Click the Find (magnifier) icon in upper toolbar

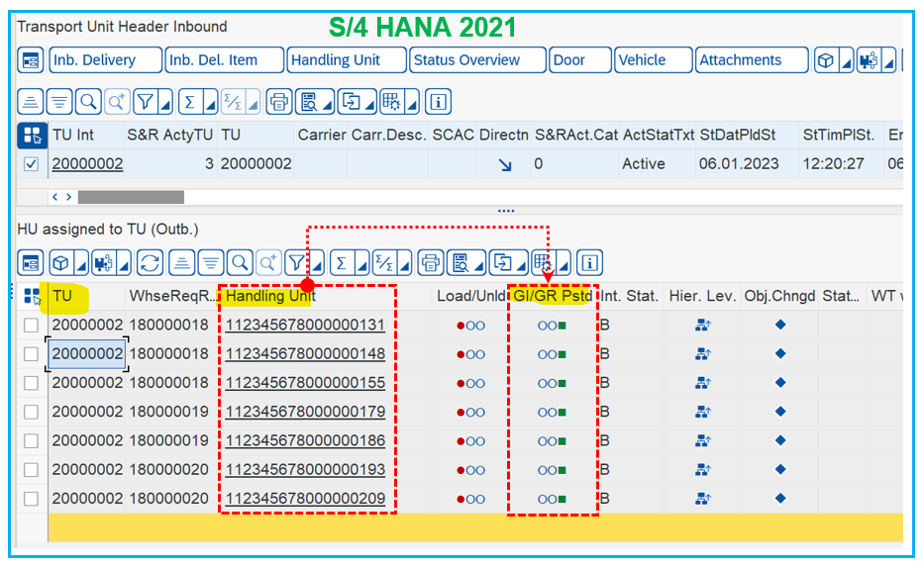click(88, 101)
